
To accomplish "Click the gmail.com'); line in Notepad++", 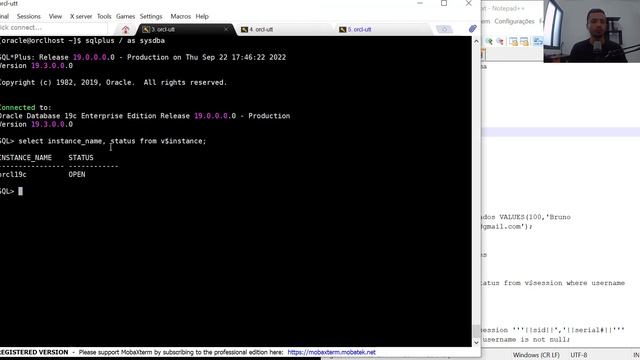I will [507, 227].
